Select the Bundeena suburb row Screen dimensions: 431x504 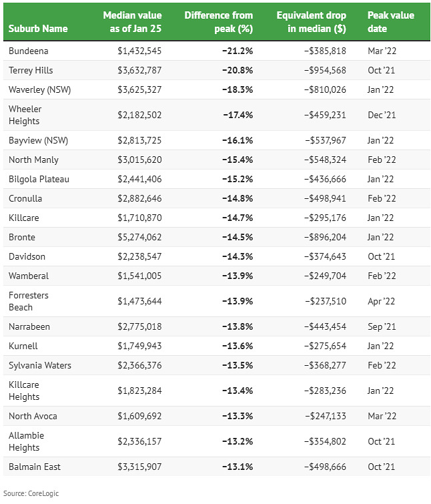point(29,51)
